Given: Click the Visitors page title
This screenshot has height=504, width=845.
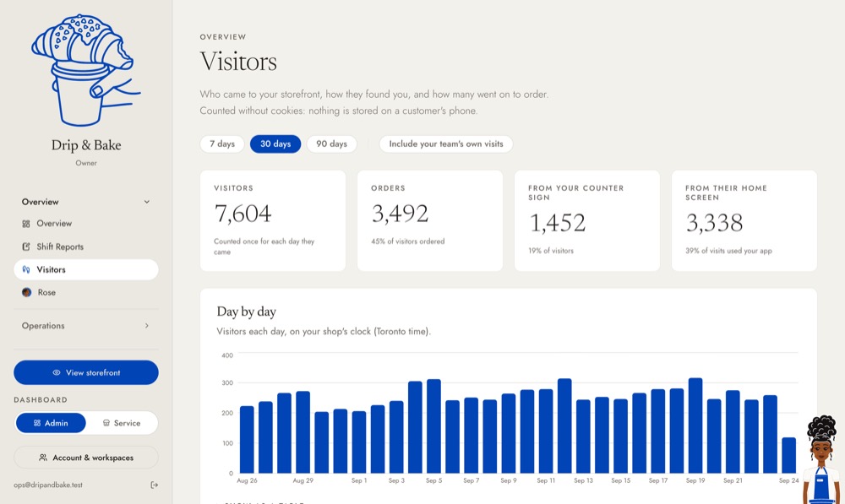Looking at the screenshot, I should point(238,62).
